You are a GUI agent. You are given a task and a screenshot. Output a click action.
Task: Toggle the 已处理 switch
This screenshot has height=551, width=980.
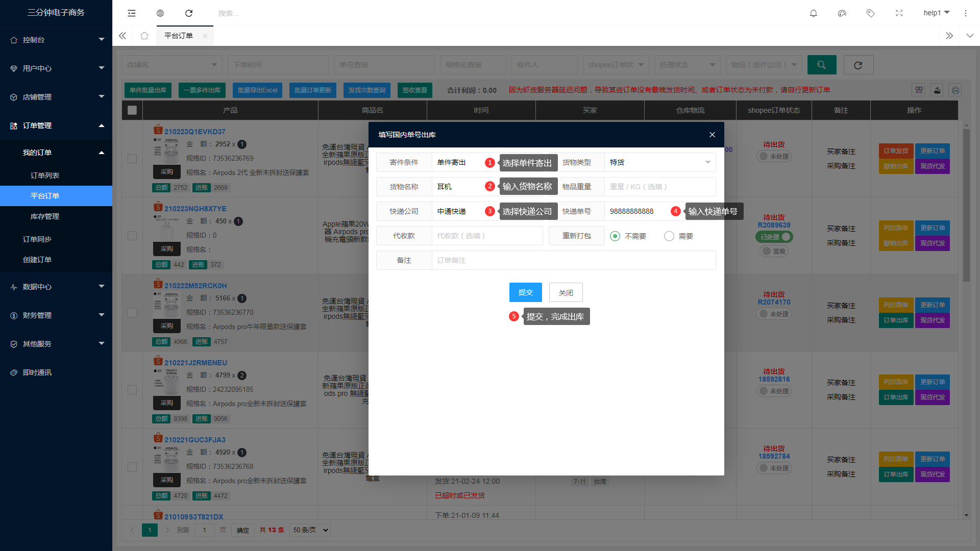pyautogui.click(x=774, y=237)
